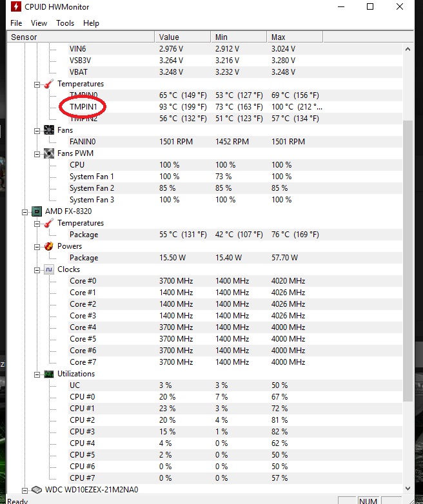Click the hard drive icon for WDC WD10EZEX
The height and width of the screenshot is (504, 423).
pos(37,490)
